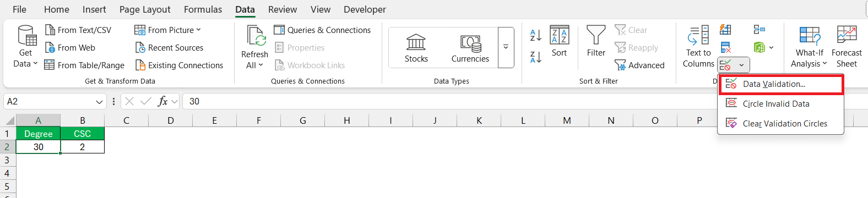Choose Data Validation... menu entry
Image resolution: width=868 pixels, height=198 pixels.
(x=780, y=84)
